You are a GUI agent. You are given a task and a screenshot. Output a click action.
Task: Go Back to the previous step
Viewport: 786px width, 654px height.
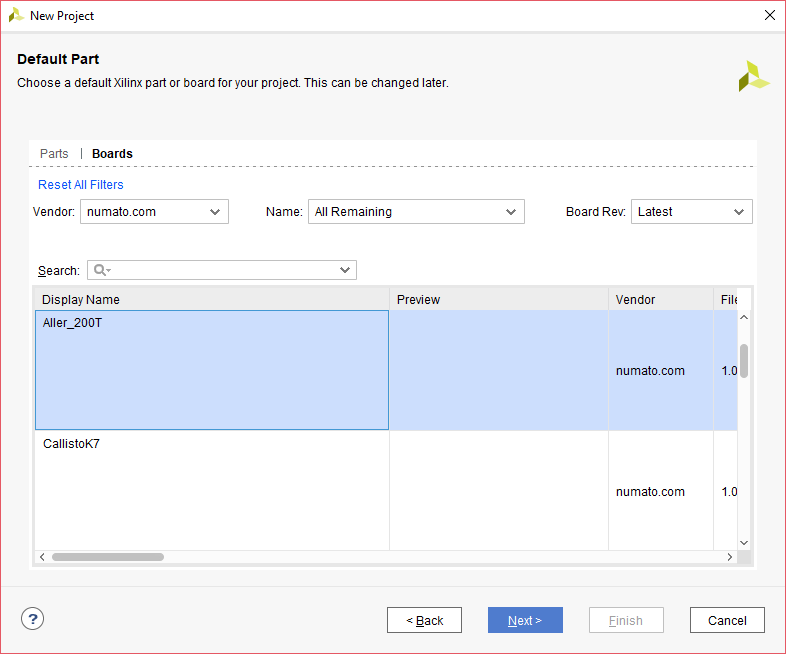[x=424, y=620]
